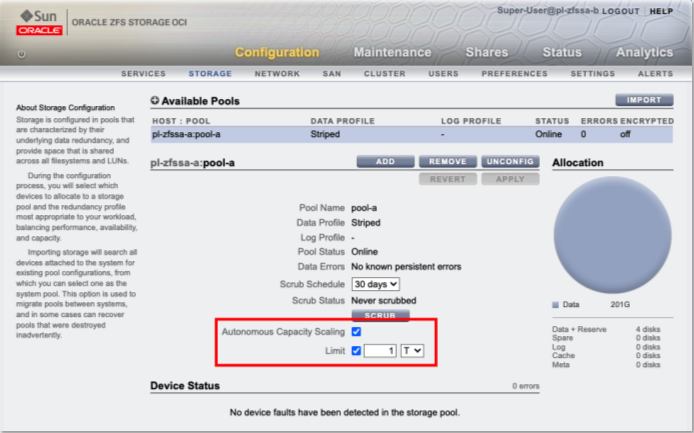Screen dimensions: 694x433
Task: Click the No known persistent errors text
Action: click(x=406, y=267)
